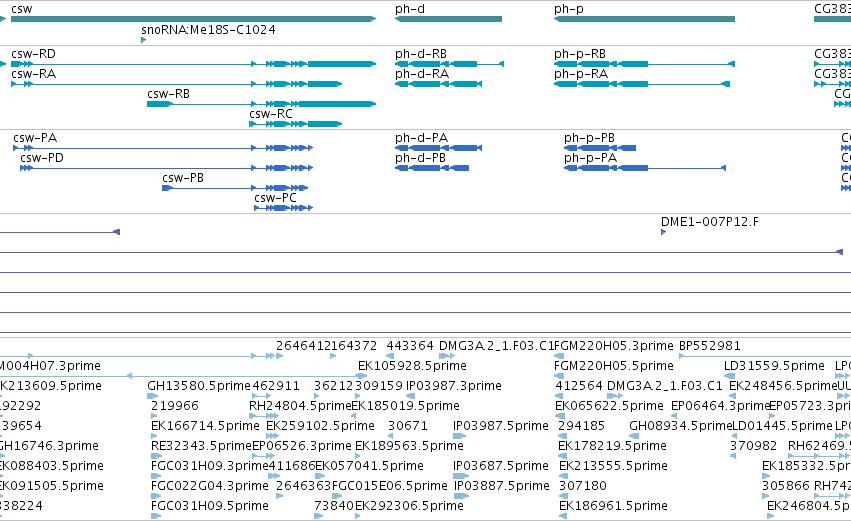Click the EK186961.5prime EST
The image size is (851, 521).
tap(613, 506)
